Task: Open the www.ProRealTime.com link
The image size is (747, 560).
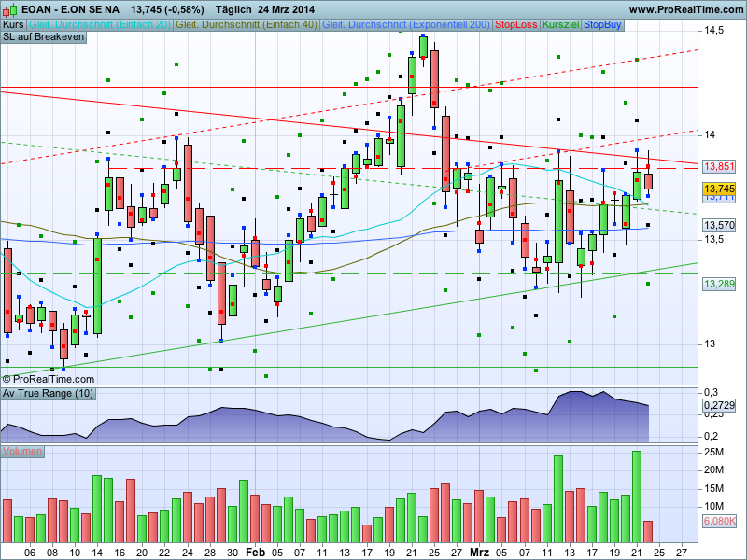Action: click(686, 9)
